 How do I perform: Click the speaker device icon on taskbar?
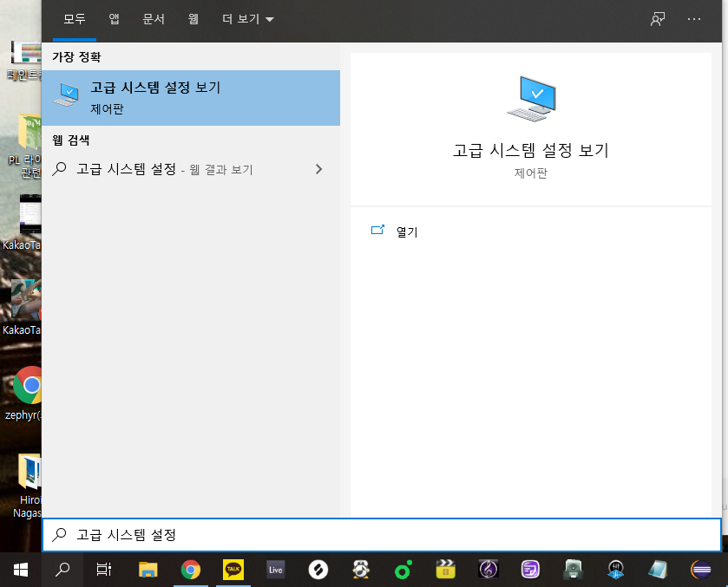(574, 570)
